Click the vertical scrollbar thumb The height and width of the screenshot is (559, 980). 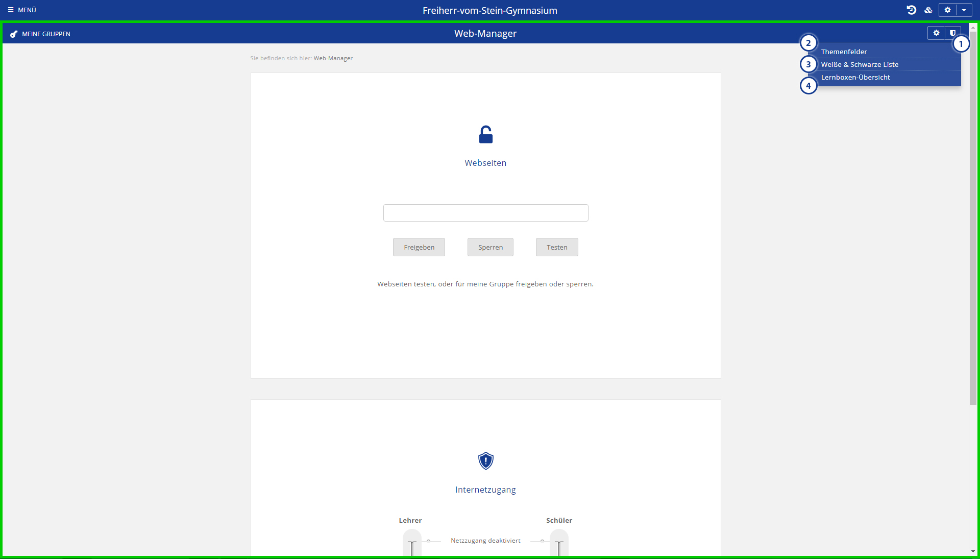[x=973, y=218]
